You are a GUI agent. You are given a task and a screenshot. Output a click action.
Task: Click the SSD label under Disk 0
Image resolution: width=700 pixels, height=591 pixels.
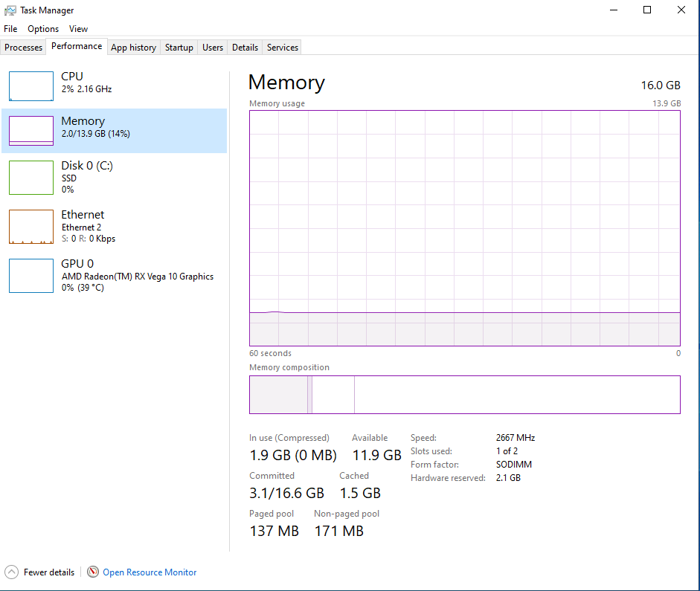click(69, 178)
